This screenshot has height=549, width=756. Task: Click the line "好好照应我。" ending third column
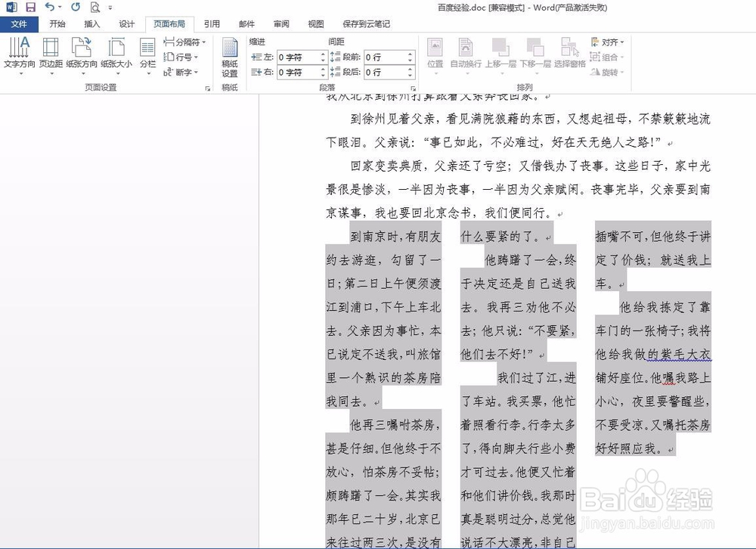631,448
